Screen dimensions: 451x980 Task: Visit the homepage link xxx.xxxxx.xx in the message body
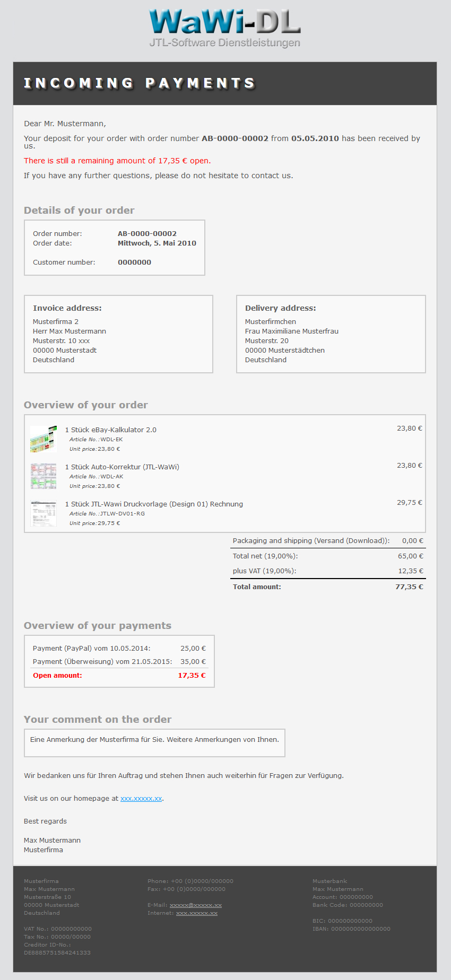point(141,799)
